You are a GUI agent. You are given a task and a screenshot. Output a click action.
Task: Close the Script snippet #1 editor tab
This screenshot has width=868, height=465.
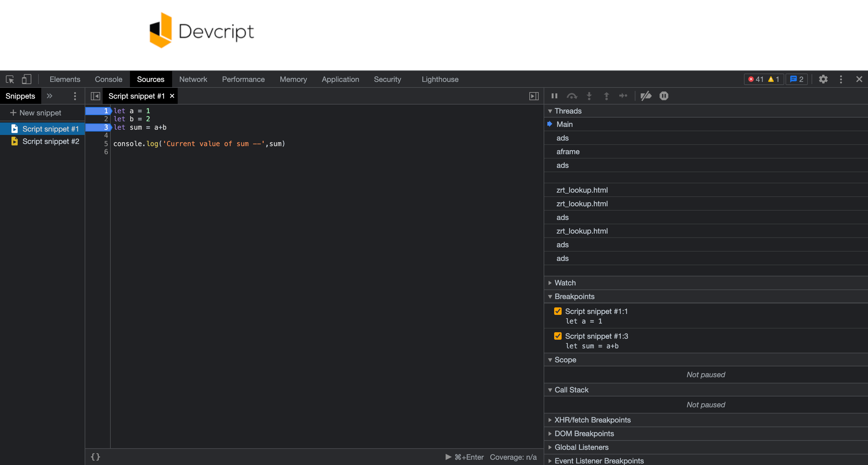pos(172,96)
